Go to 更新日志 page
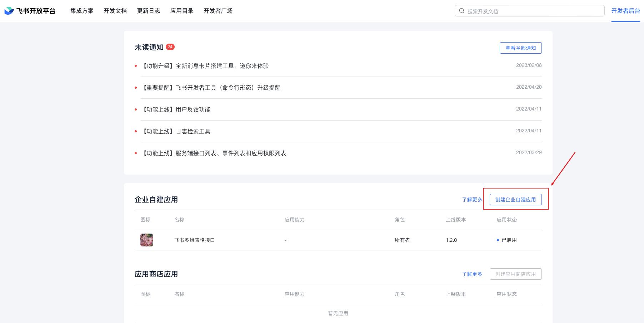Screen dimensions: 644x323 coord(148,11)
